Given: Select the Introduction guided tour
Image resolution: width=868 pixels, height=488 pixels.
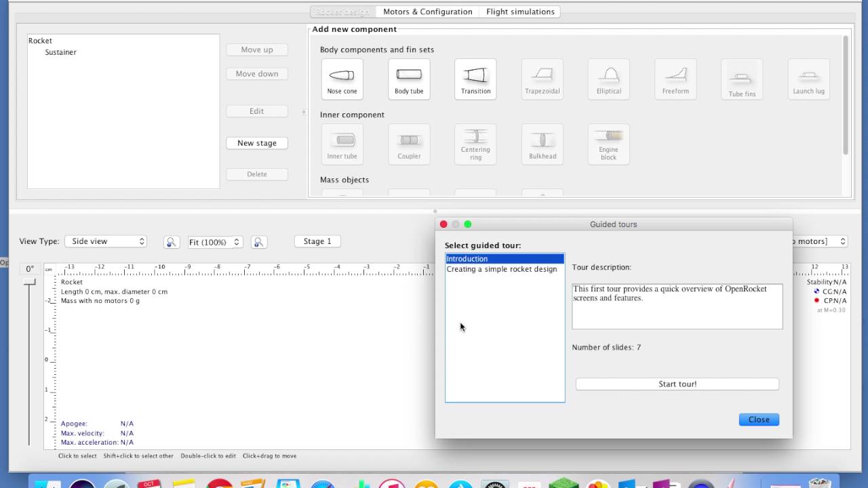Looking at the screenshot, I should click(505, 259).
